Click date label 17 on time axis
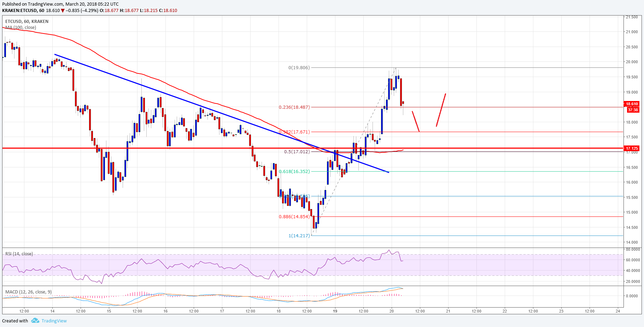This screenshot has width=644, height=327. [x=222, y=311]
